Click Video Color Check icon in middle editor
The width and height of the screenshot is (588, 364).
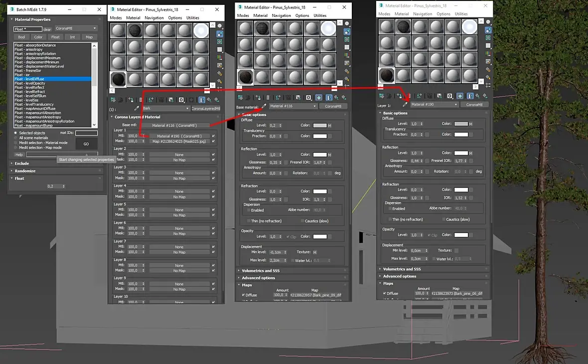pyautogui.click(x=347, y=55)
